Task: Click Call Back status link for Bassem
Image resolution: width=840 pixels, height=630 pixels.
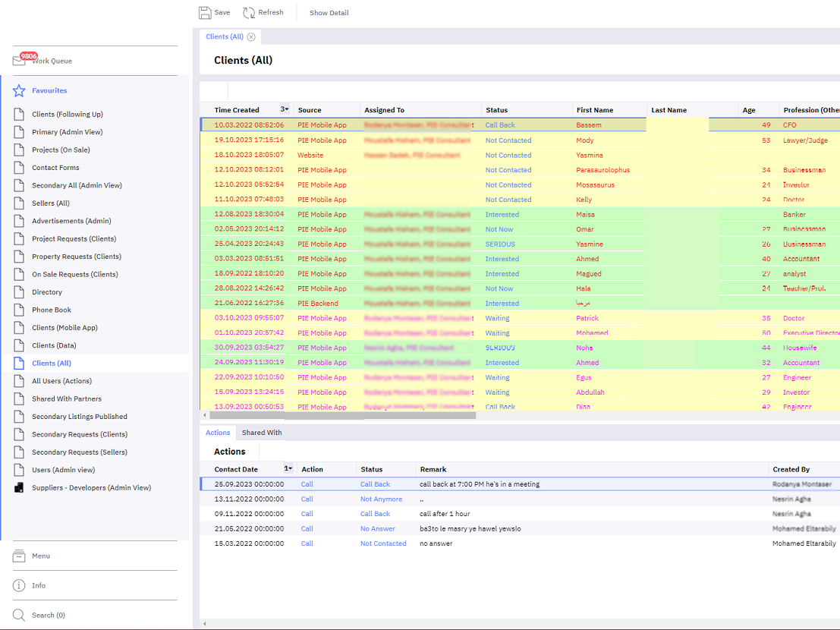Action: [x=500, y=125]
